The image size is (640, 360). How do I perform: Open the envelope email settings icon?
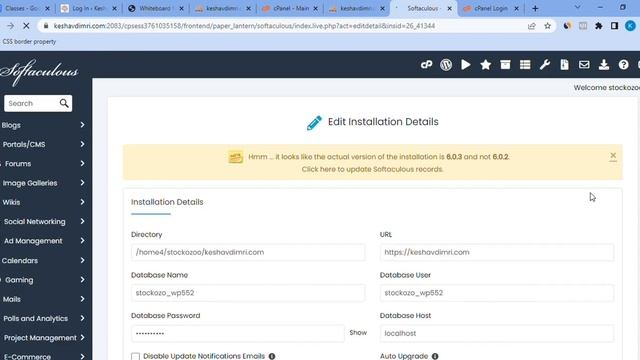(584, 64)
